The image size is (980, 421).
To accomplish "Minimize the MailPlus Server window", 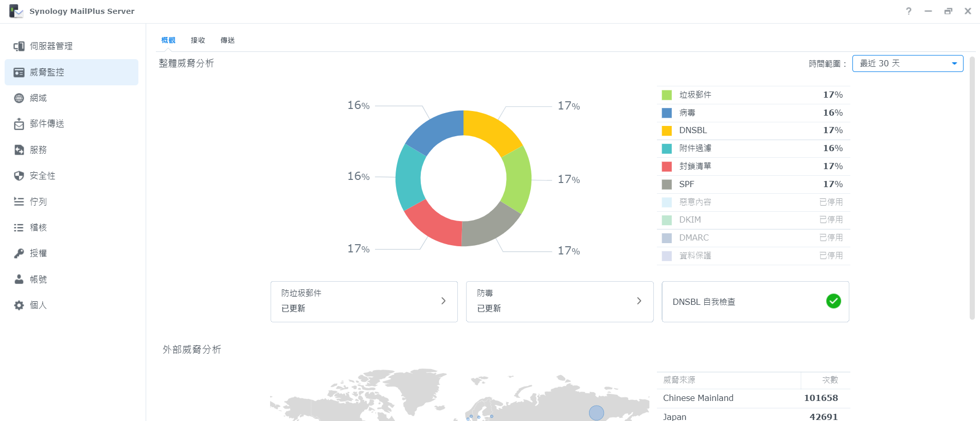I will click(x=928, y=11).
